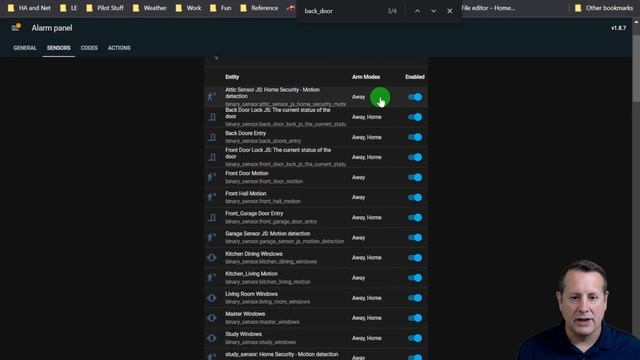The image size is (640, 360).
Task: Disable the Front Door Motion sensor
Action: pyautogui.click(x=415, y=177)
